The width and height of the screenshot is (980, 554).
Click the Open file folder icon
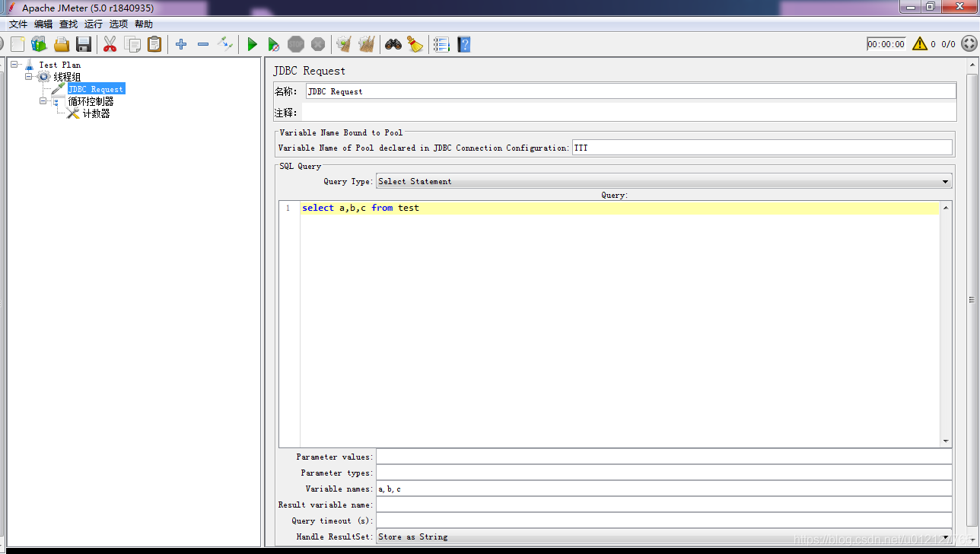(x=62, y=44)
